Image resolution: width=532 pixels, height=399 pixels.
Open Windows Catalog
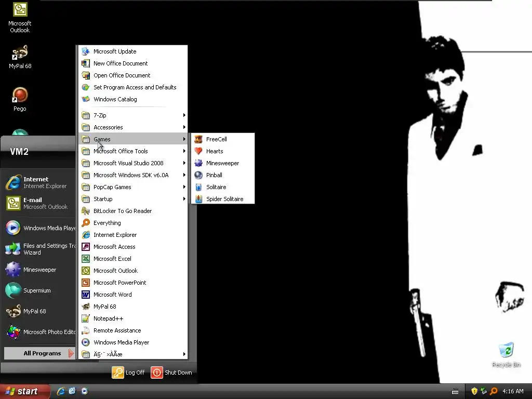(x=133, y=99)
